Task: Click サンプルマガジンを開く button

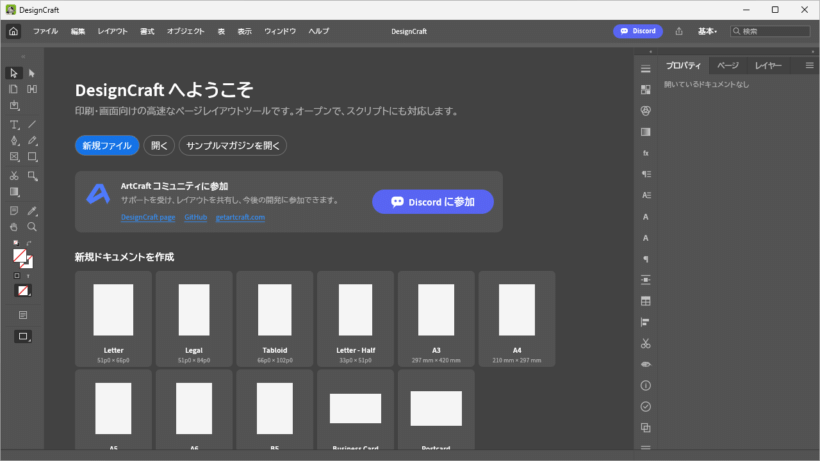Action: coord(233,145)
